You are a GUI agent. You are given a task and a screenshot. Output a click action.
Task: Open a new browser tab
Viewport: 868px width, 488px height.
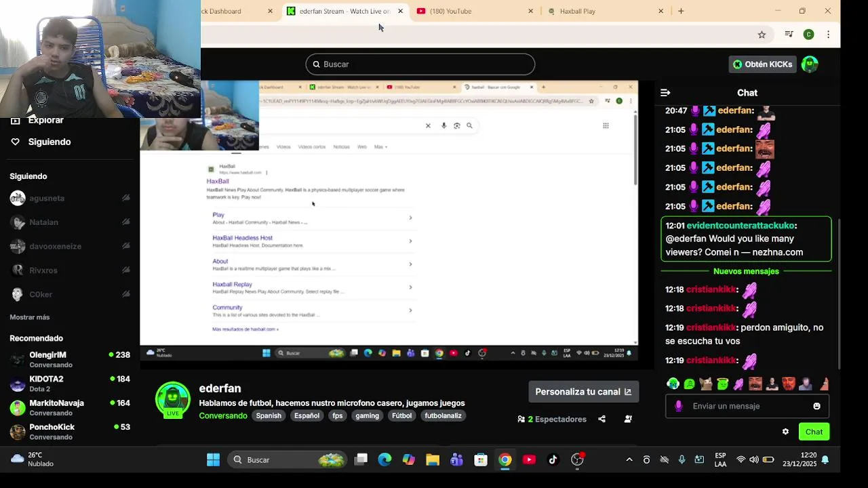coord(681,11)
